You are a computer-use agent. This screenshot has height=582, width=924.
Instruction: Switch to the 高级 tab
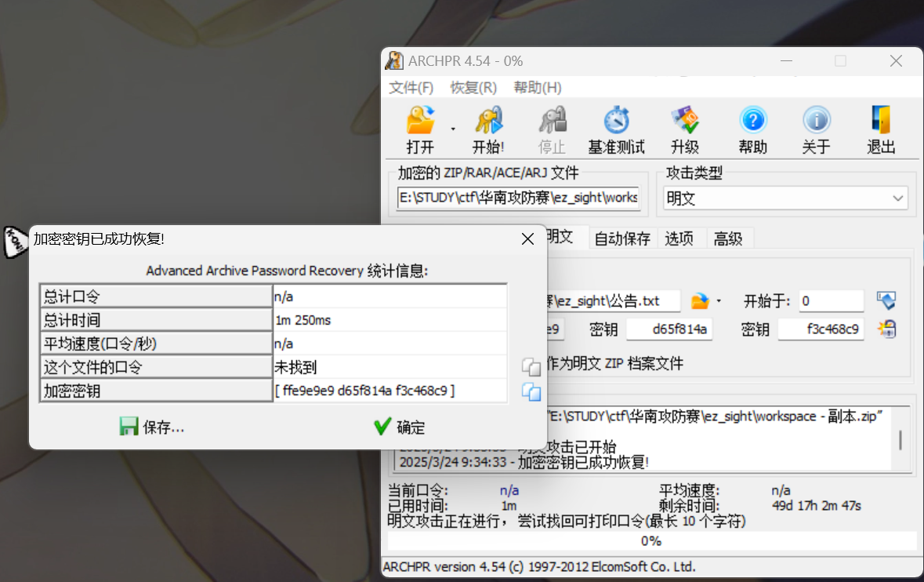728,238
